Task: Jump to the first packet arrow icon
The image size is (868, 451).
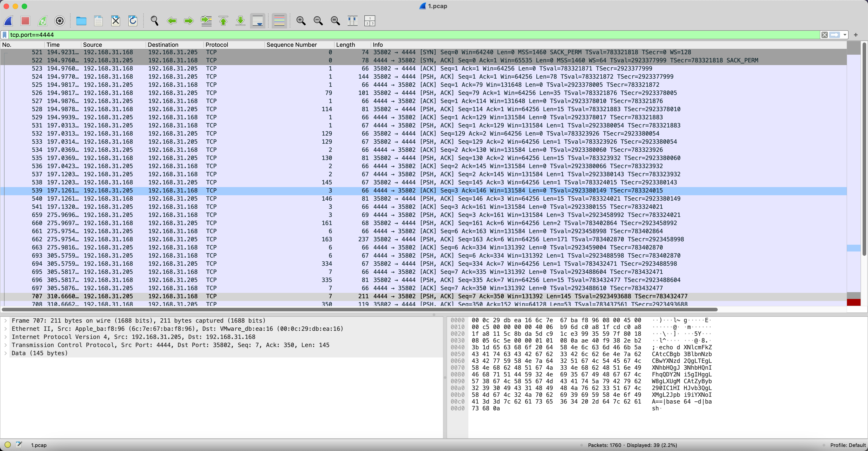Action: [223, 21]
